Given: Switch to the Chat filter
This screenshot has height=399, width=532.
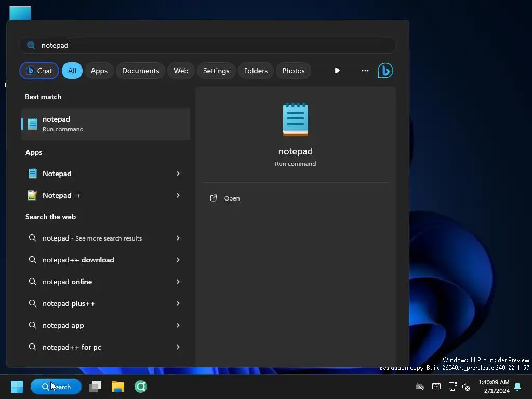Looking at the screenshot, I should [39, 71].
